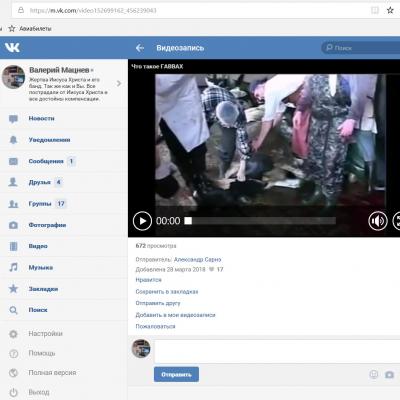Open the VK logo home icon
Image resolution: width=400 pixels, height=400 pixels.
click(x=12, y=48)
